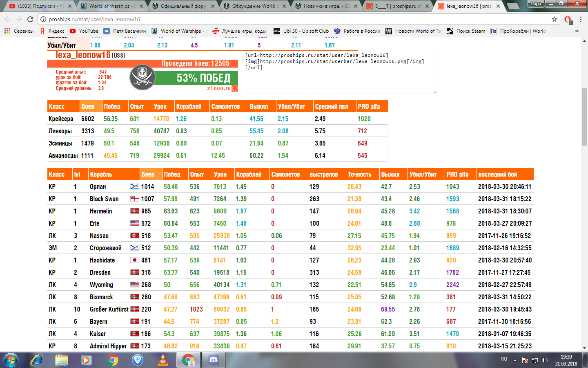
Task: Open the YouTube bookmark
Action: click(x=84, y=31)
